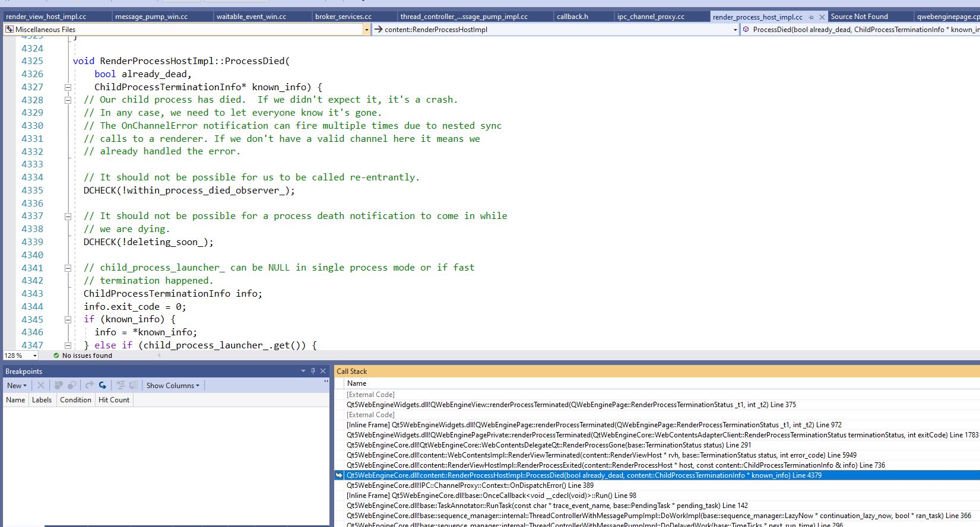The image size is (980, 527).
Task: Click the arrow icon before content::RenderProcessHostImpl
Action: pyautogui.click(x=378, y=29)
